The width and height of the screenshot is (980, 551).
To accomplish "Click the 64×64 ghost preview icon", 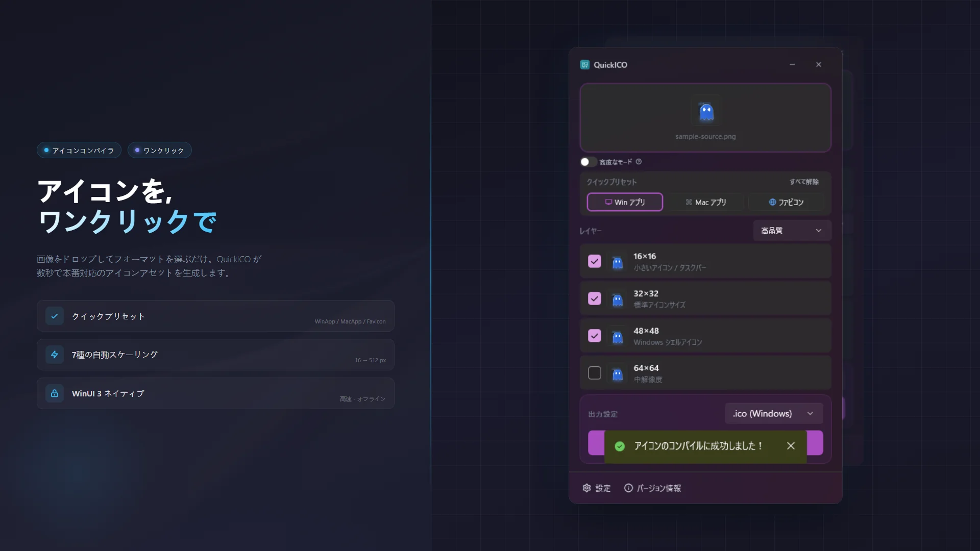I will (618, 374).
